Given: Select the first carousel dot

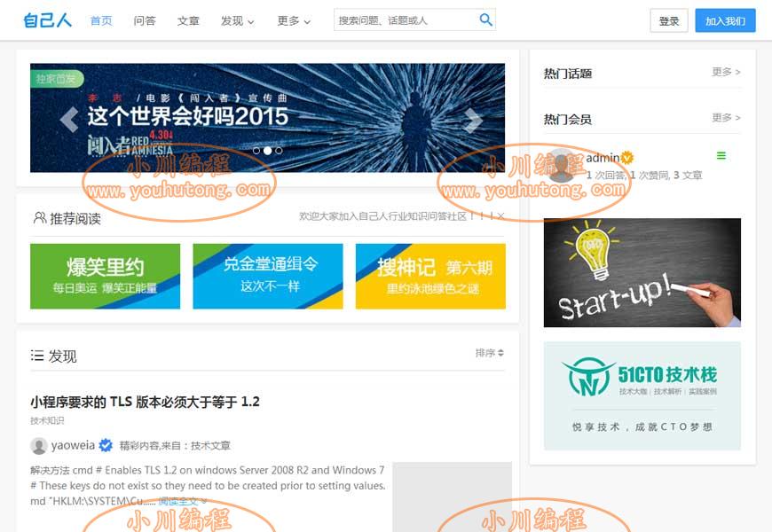Looking at the screenshot, I should [x=256, y=151].
